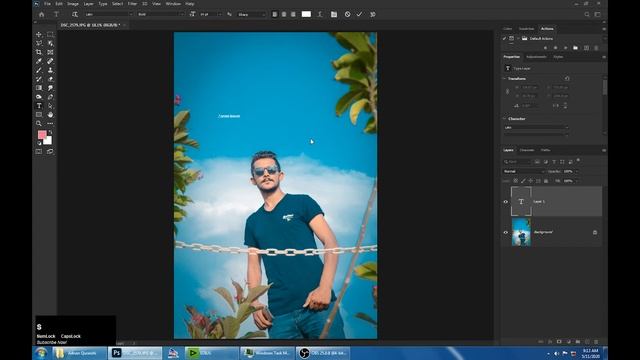
Task: Open the Edit Toolbar three-dots menu
Action: click(x=50, y=123)
